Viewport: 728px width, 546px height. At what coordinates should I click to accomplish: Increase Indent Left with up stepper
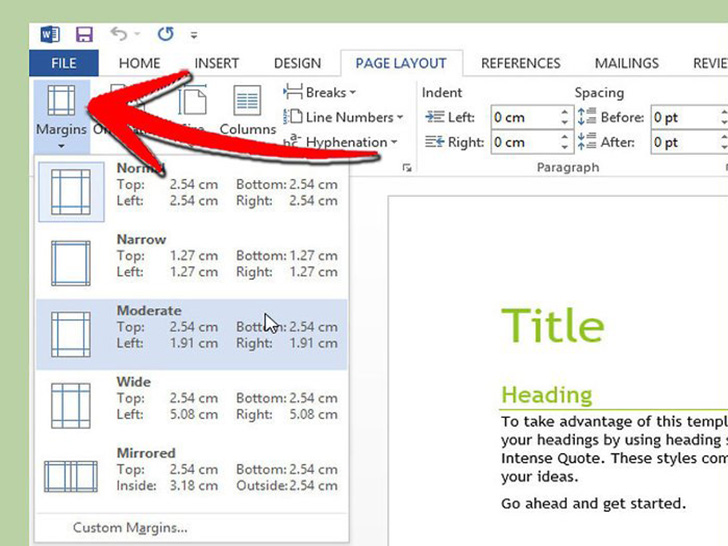[x=565, y=112]
